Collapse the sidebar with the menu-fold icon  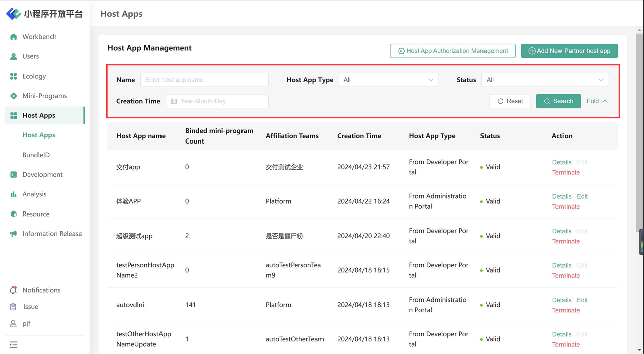point(14,345)
